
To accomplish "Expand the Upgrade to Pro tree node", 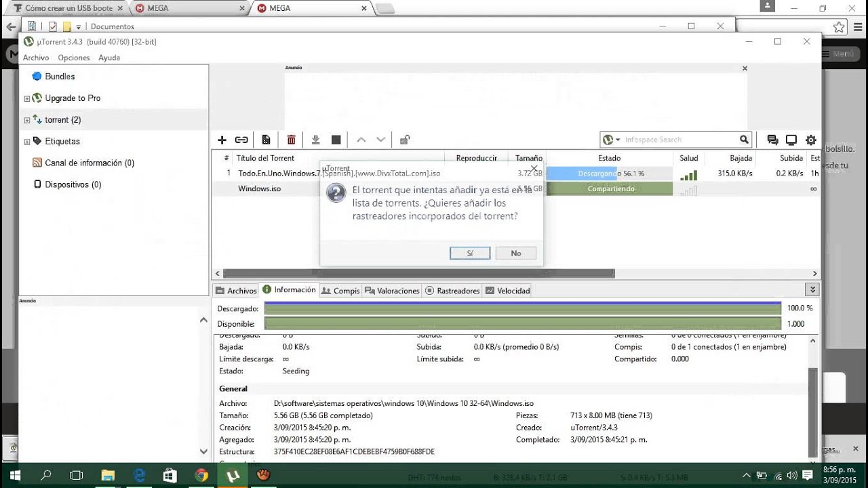I will pos(27,99).
